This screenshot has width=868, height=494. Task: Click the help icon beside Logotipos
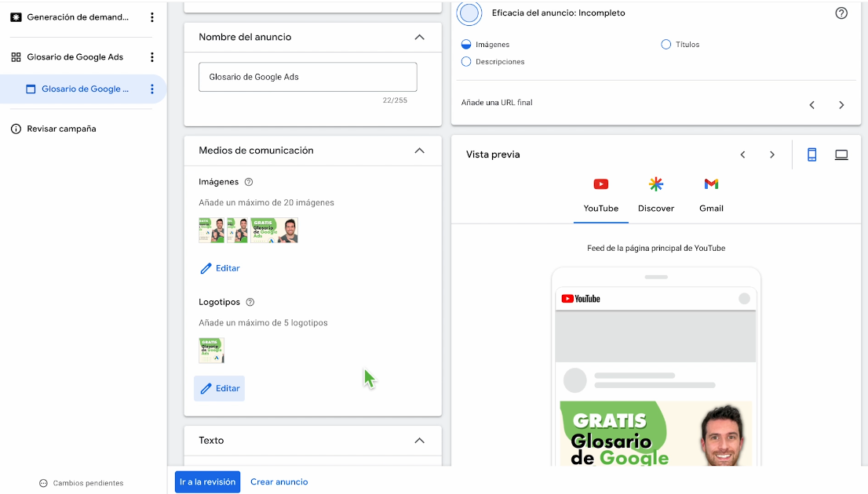(x=250, y=302)
